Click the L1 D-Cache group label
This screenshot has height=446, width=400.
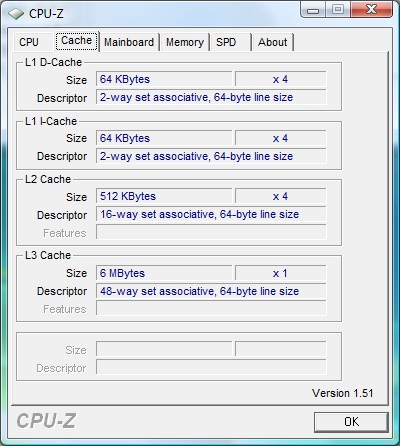point(53,62)
